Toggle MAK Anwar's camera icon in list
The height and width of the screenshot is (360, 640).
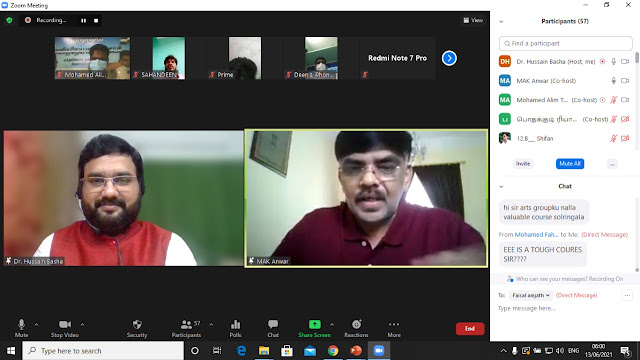tap(625, 81)
